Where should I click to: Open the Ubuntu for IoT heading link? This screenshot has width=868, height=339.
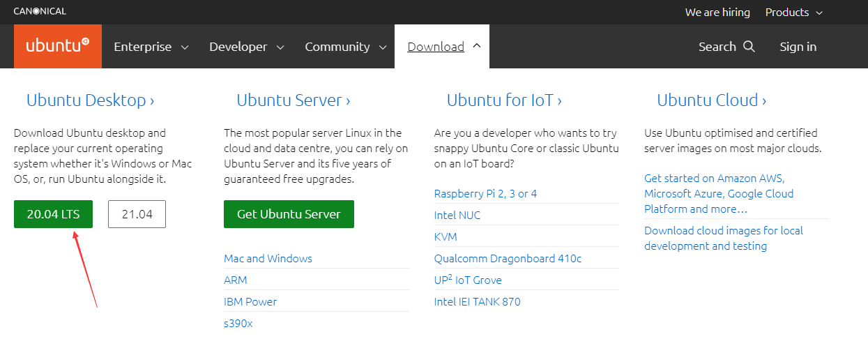[x=505, y=100]
